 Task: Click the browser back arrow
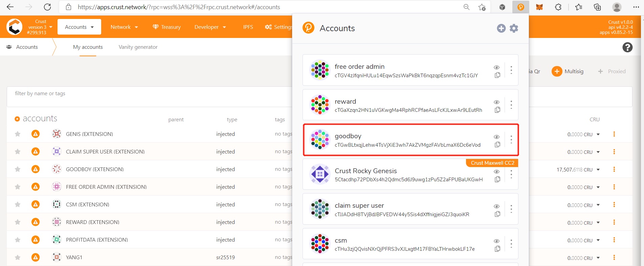10,7
